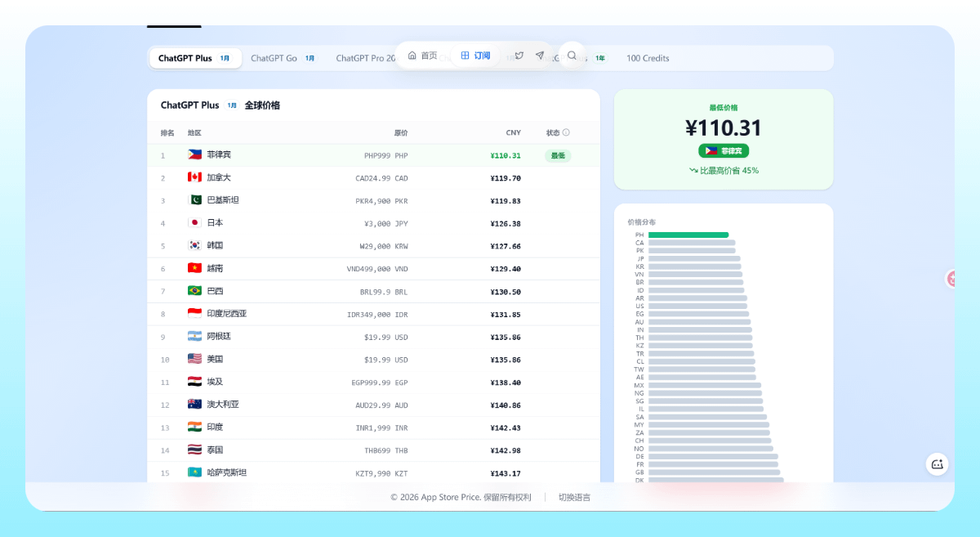Click the 排名 column header
This screenshot has height=537, width=980.
pyautogui.click(x=167, y=132)
